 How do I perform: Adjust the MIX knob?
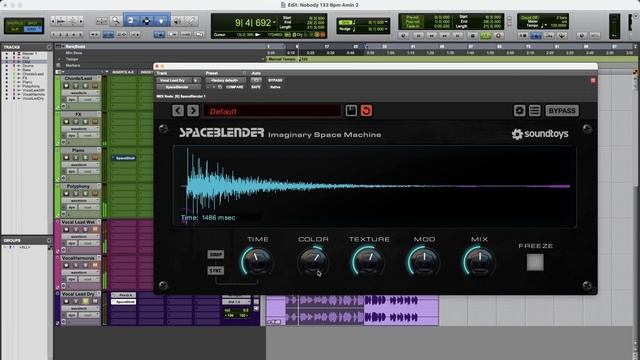(x=479, y=261)
